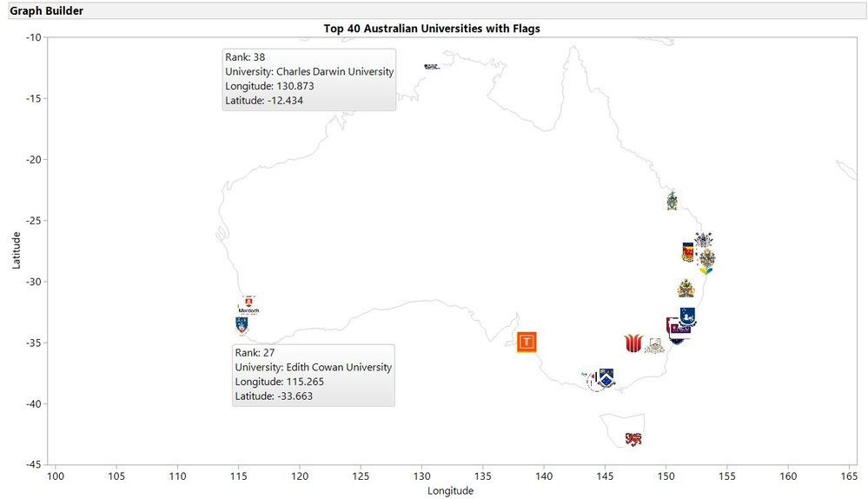The height and width of the screenshot is (499, 868).
Task: Click the -10 tick on latitude axis
Action: [34, 37]
